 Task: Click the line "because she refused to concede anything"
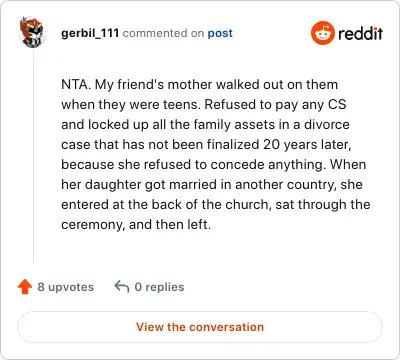click(214, 165)
